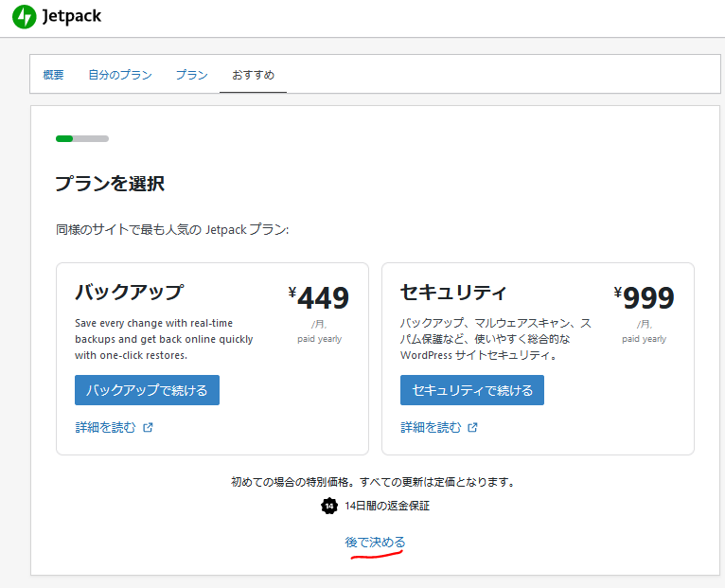The height and width of the screenshot is (588, 725).
Task: Click the Jetpack wordmark in the header
Action: coord(72,17)
